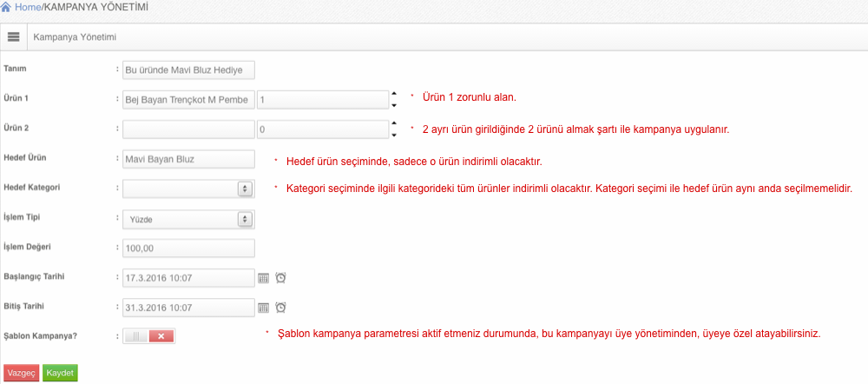Screen dimensions: 868x384
Task: Open calendar picker for Bitiş Tarihi
Action: coord(264,308)
